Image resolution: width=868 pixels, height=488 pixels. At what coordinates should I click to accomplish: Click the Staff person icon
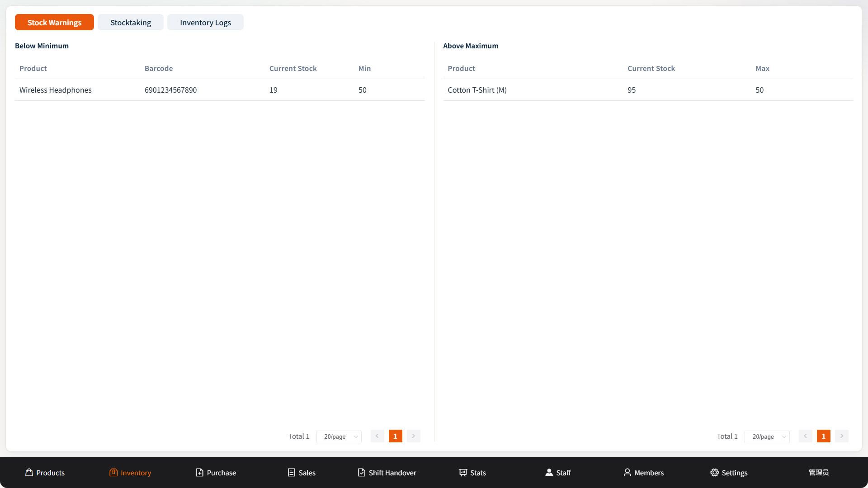(549, 473)
